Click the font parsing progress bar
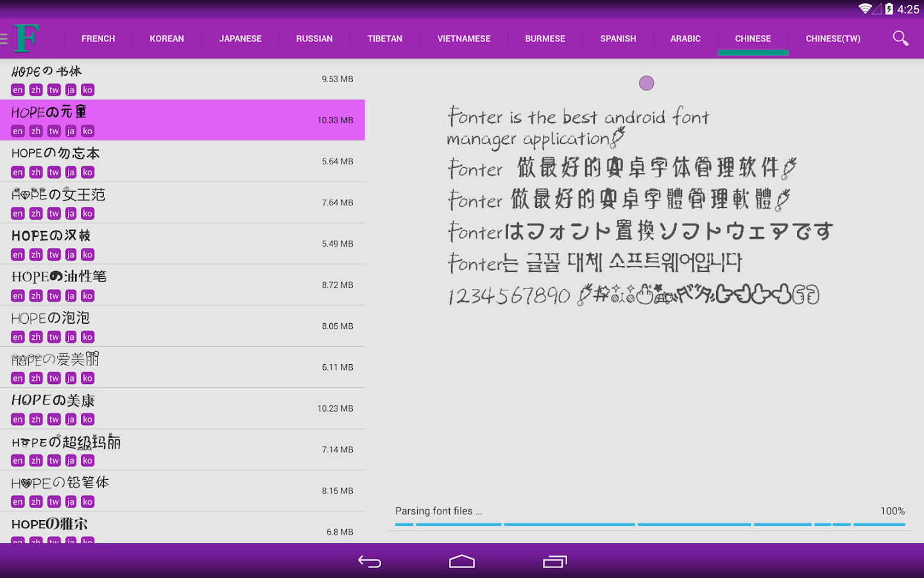The image size is (924, 578). [650, 525]
